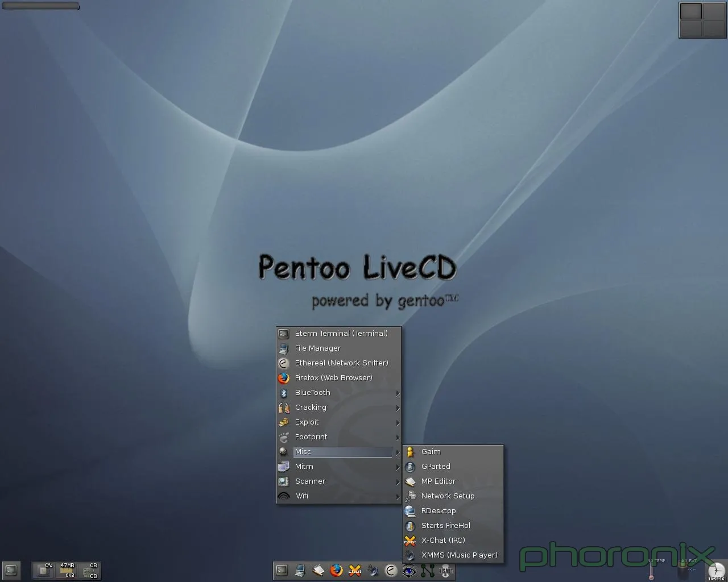Click the terminal button at bottom-left corner
Viewport: 728px width, 582px height.
[x=11, y=570]
